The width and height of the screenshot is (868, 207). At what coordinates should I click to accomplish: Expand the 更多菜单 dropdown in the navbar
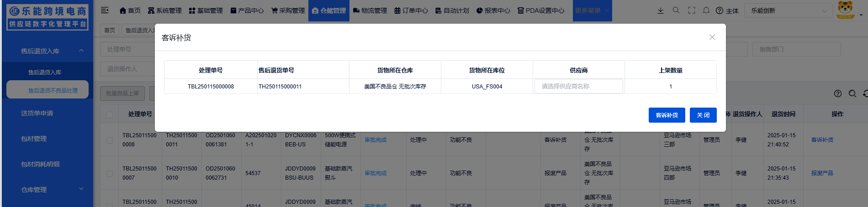point(592,10)
